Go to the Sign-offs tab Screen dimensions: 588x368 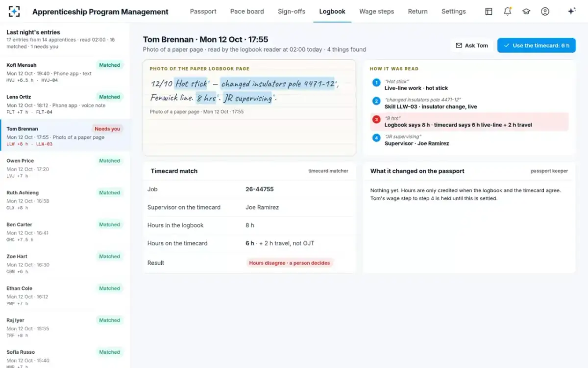292,11
